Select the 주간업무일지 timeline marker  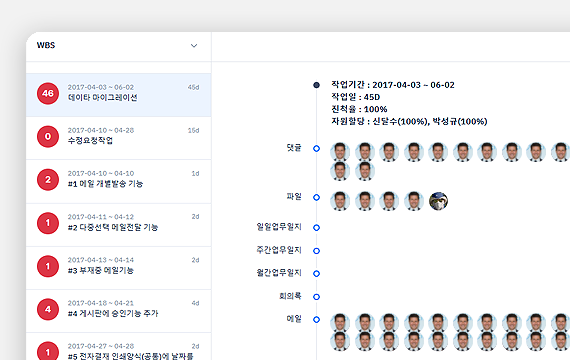(x=317, y=251)
